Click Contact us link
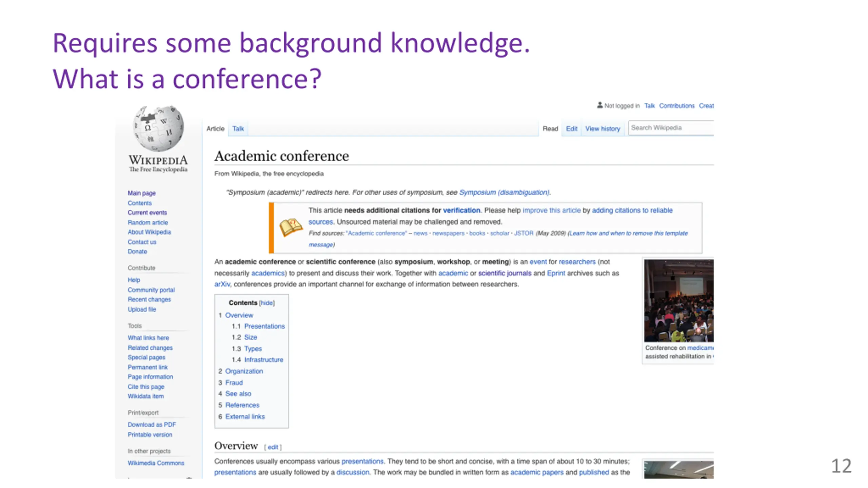Image resolution: width=868 pixels, height=488 pixels. click(142, 242)
